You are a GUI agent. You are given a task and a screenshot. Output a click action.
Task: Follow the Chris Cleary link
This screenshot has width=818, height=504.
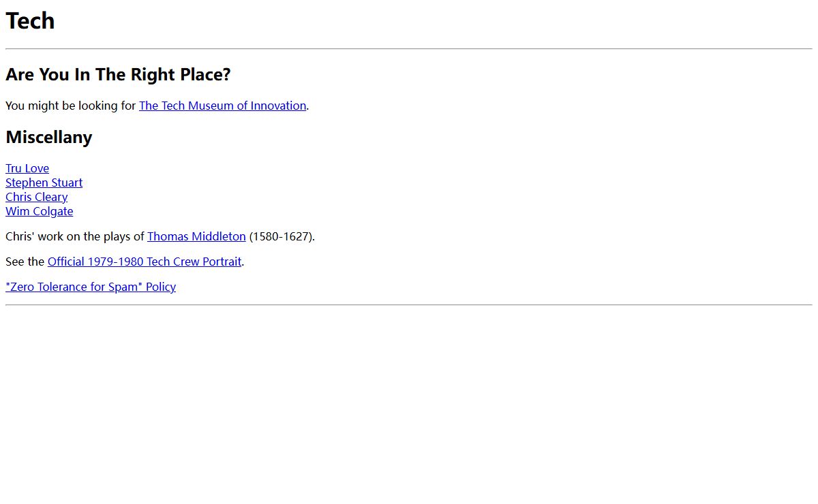coord(36,197)
